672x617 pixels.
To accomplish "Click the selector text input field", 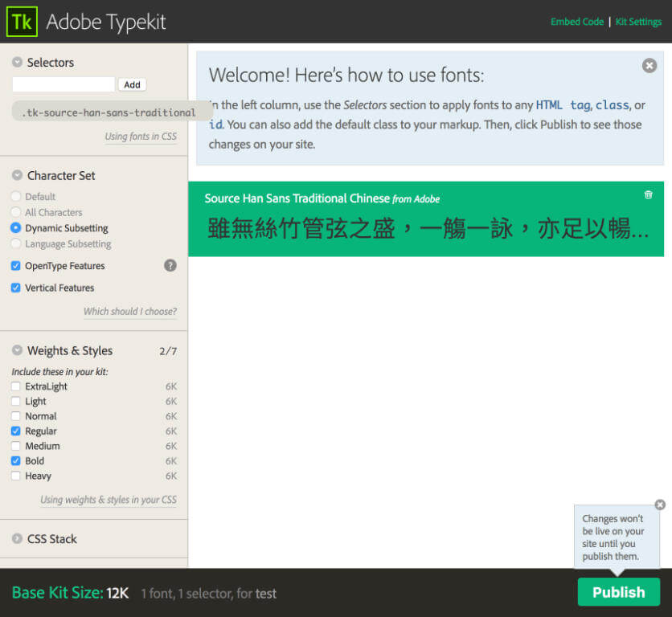I will pos(63,84).
